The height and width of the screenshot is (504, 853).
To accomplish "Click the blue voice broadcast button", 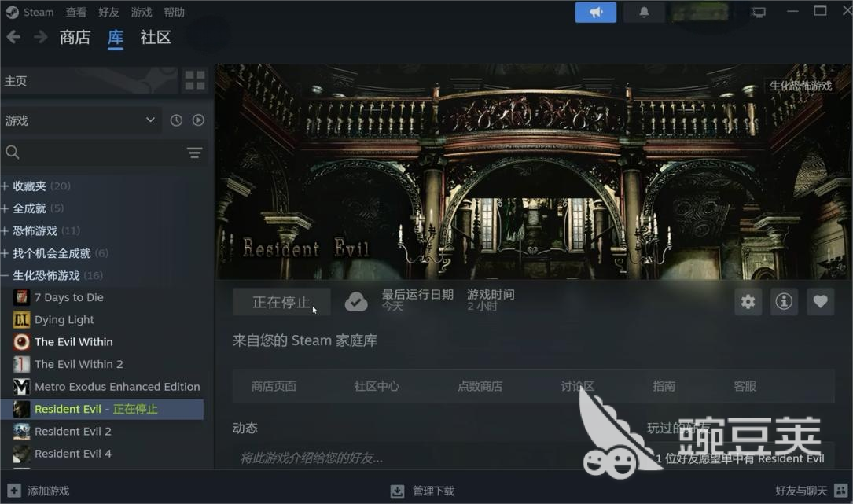I will pyautogui.click(x=595, y=12).
